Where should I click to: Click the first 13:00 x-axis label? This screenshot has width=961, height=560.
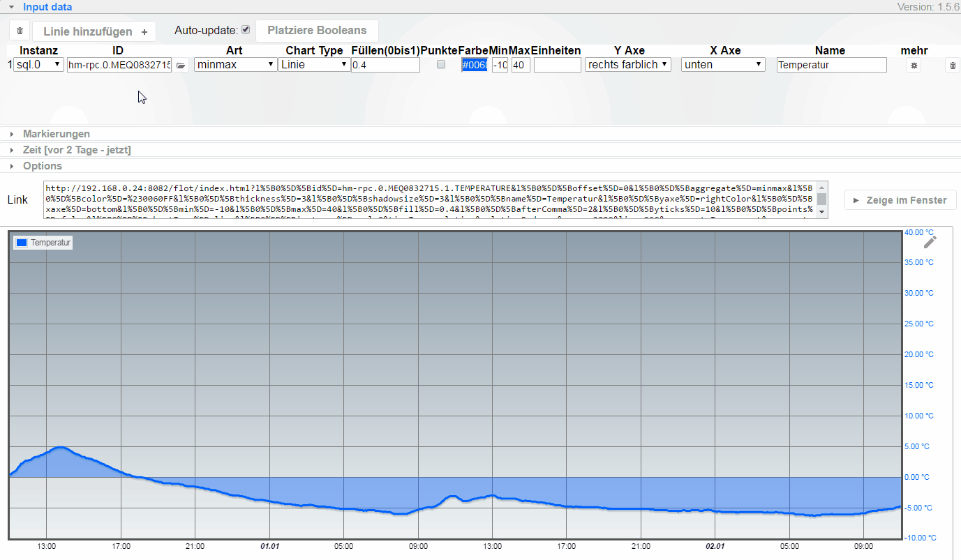47,546
